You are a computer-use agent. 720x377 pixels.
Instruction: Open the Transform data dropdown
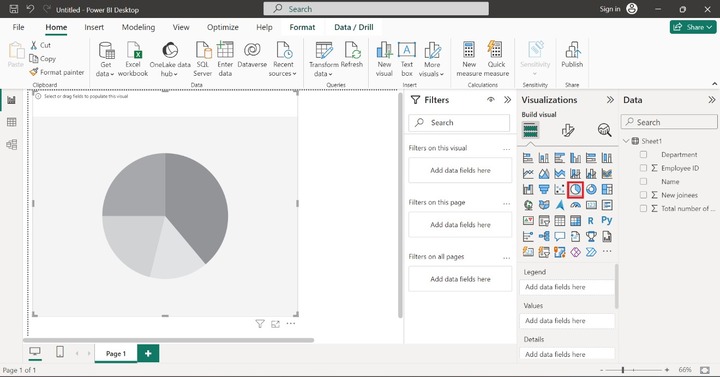point(324,60)
